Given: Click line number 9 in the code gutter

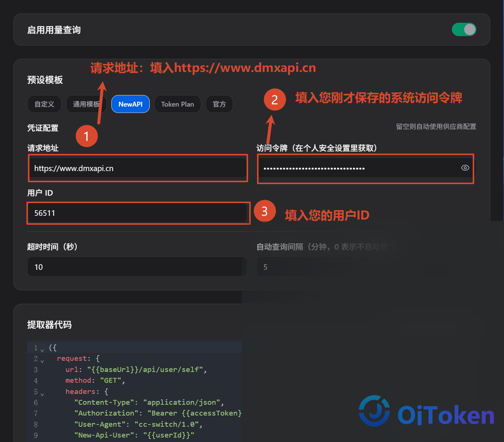Looking at the screenshot, I should click(36, 435).
